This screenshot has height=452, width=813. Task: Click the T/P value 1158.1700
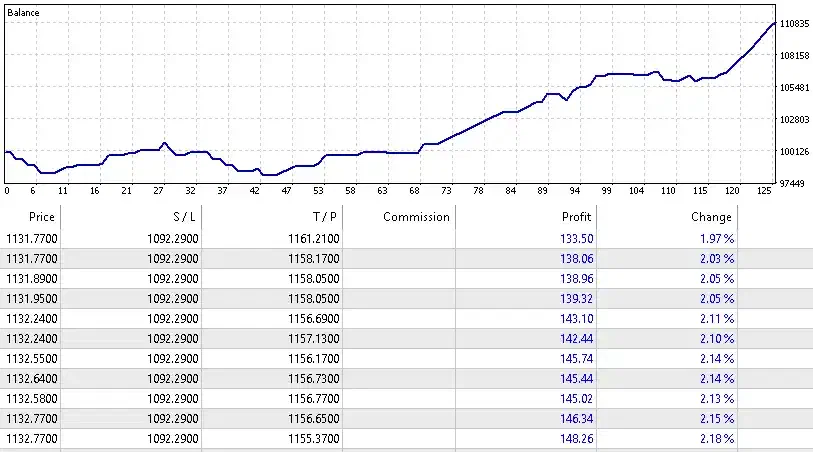pyautogui.click(x=312, y=258)
